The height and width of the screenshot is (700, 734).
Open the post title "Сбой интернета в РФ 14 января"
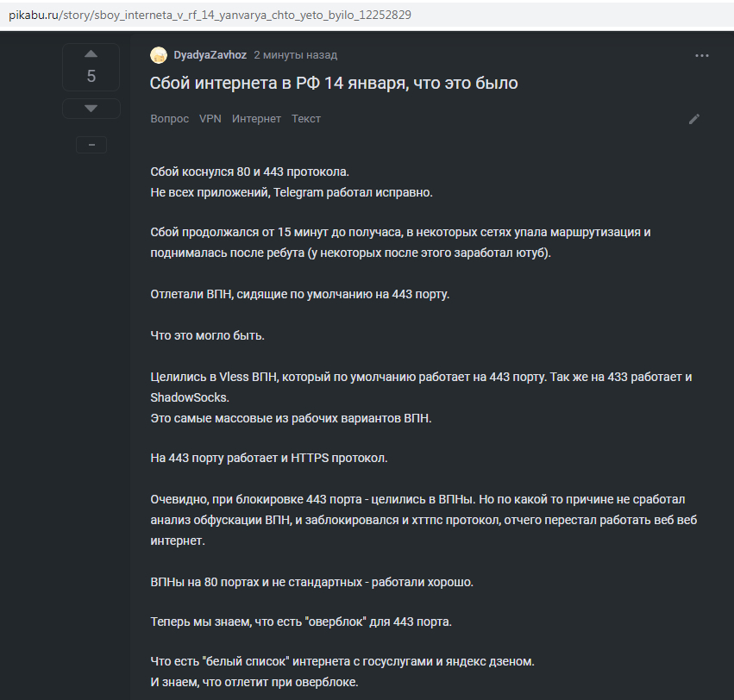click(334, 84)
